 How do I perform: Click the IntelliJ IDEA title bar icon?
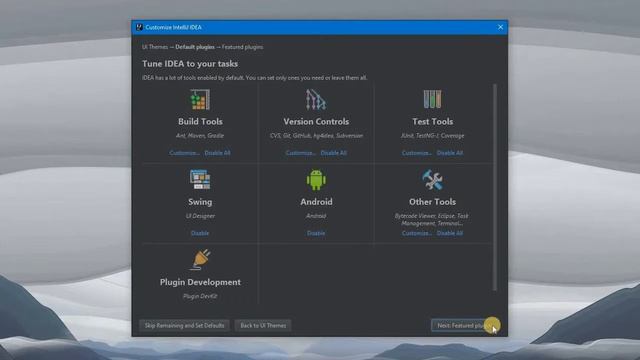(139, 27)
